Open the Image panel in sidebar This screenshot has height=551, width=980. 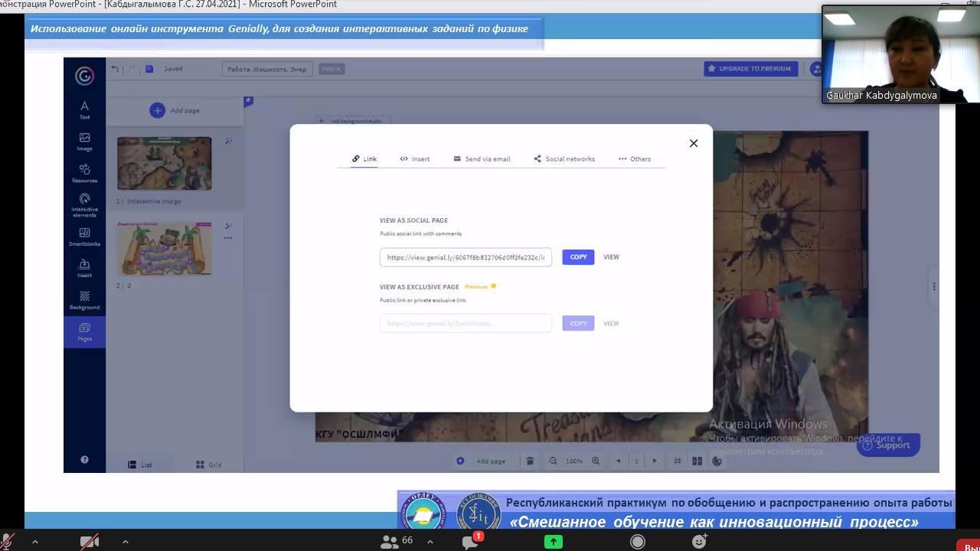pos(84,142)
